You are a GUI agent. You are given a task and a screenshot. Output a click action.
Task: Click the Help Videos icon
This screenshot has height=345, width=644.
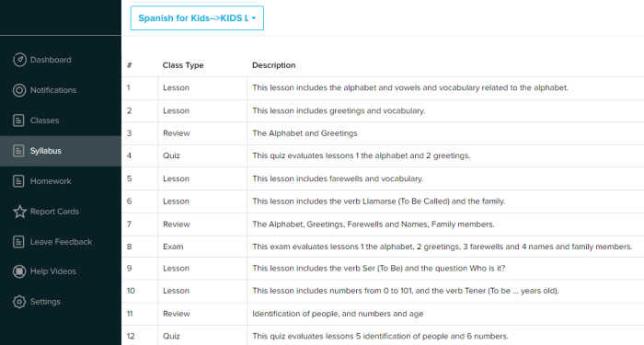(19, 271)
